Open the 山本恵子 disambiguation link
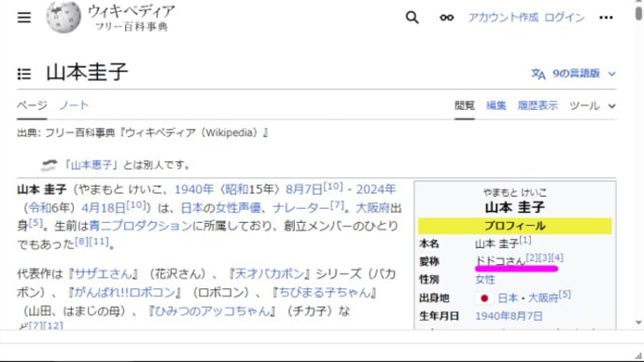Image resolution: width=644 pixels, height=362 pixels. (x=91, y=165)
